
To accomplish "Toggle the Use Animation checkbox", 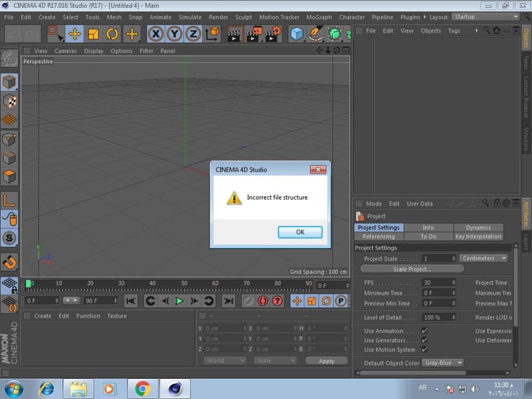I will coord(425,331).
